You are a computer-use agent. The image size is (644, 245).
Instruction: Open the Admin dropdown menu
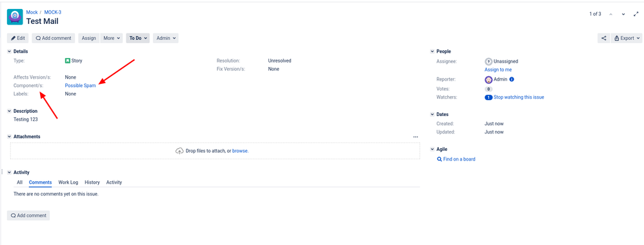[x=166, y=38]
